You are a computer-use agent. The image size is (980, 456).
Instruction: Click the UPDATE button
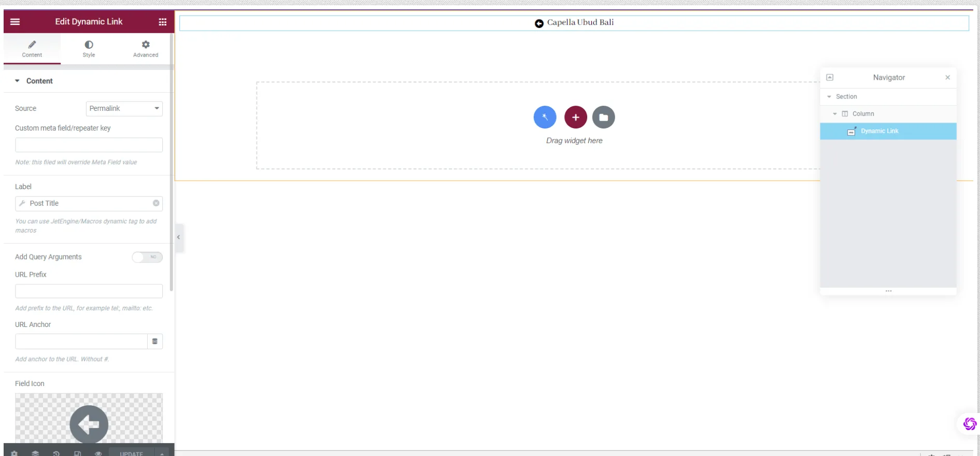coord(132,453)
